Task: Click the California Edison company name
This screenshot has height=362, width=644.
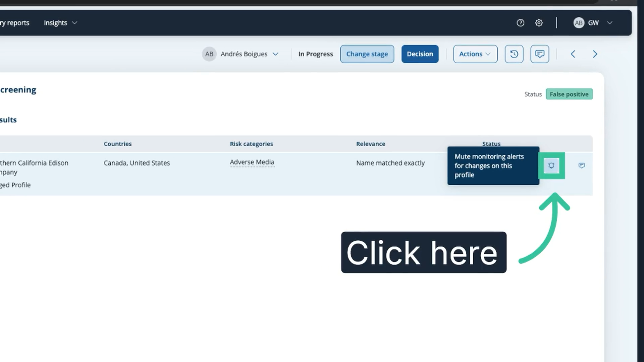Action: tap(34, 167)
